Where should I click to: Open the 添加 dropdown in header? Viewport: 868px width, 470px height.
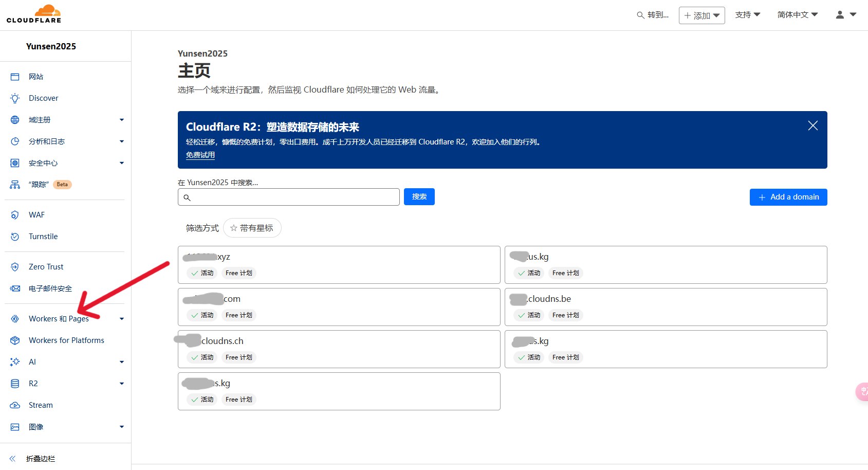[x=701, y=15]
